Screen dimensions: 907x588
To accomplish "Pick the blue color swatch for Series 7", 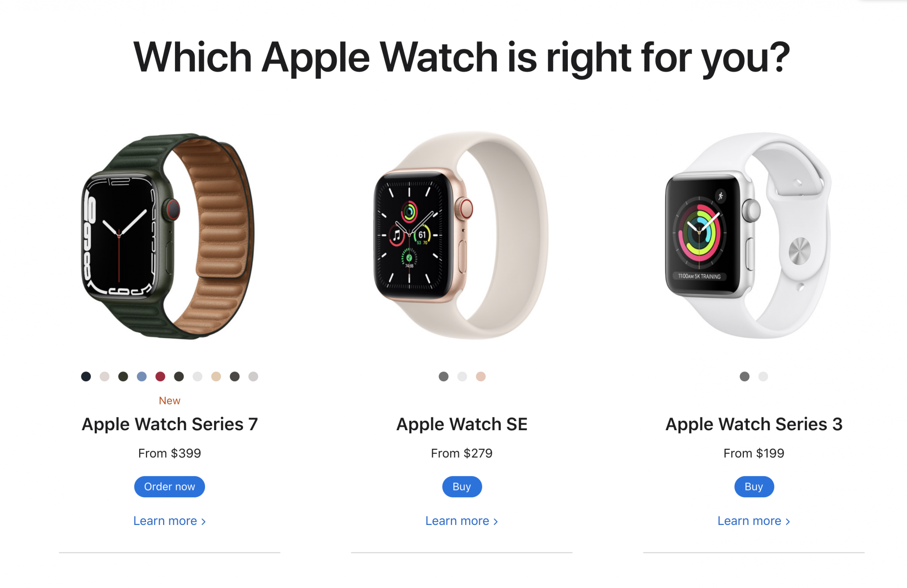I will click(x=141, y=376).
